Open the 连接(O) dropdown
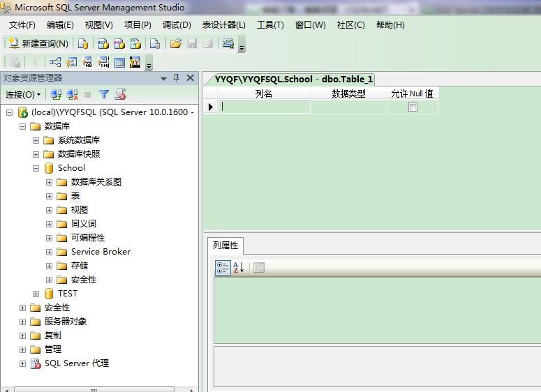 [23, 94]
